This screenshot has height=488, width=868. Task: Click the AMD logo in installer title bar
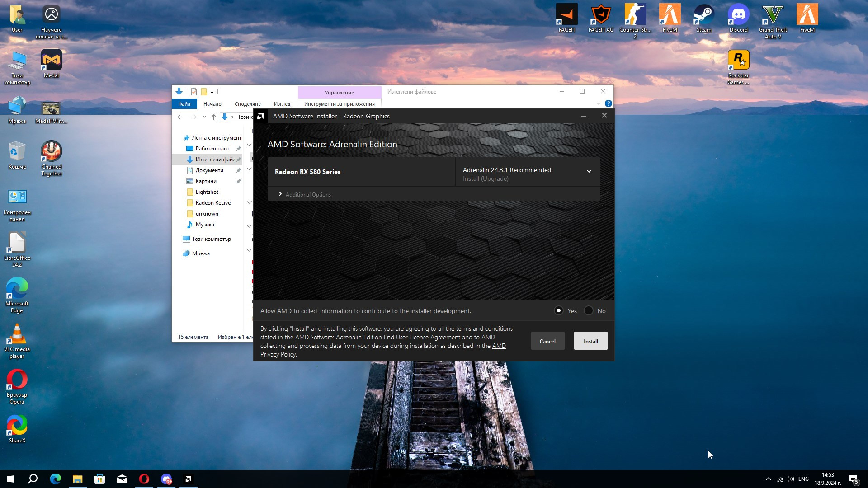260,116
